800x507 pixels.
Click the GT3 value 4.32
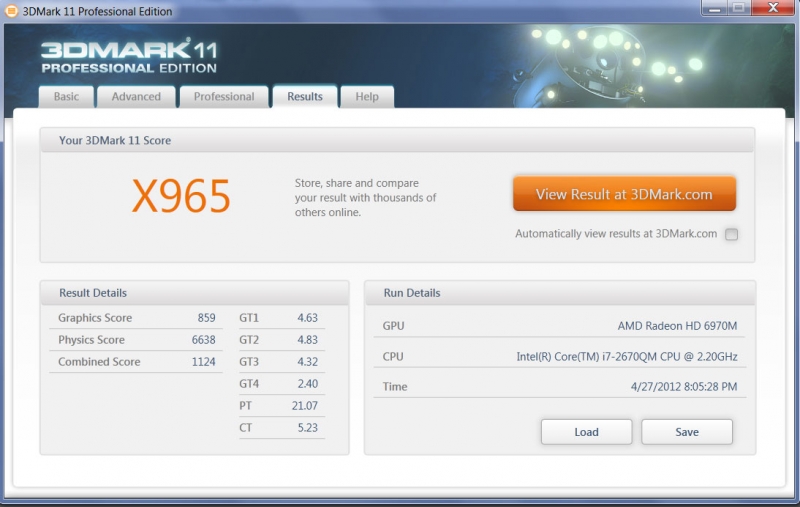pos(308,362)
